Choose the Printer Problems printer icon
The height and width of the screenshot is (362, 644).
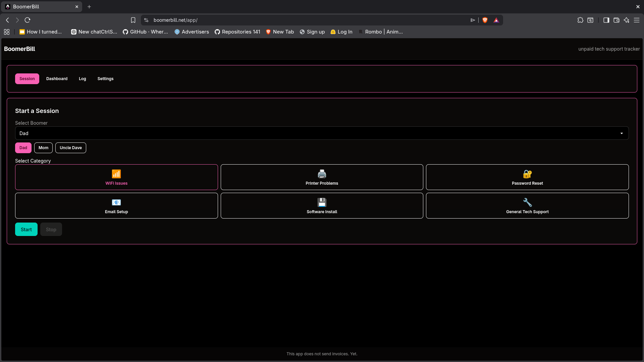[322, 174]
